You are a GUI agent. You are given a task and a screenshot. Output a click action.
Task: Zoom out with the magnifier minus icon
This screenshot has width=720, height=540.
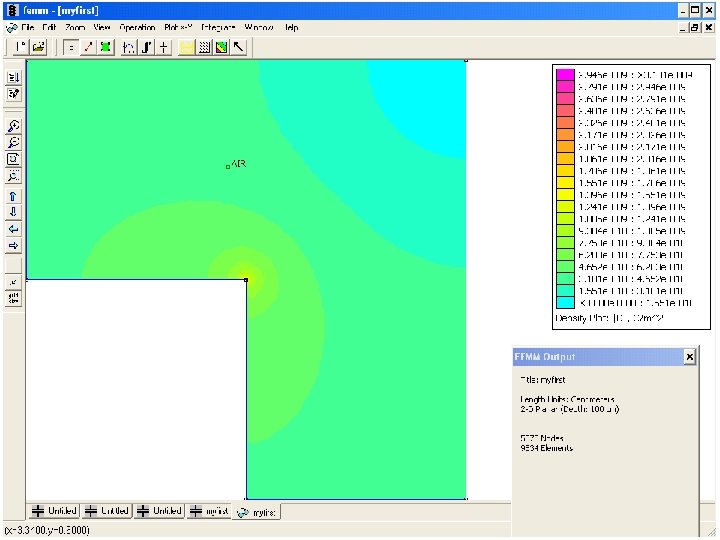pos(14,142)
